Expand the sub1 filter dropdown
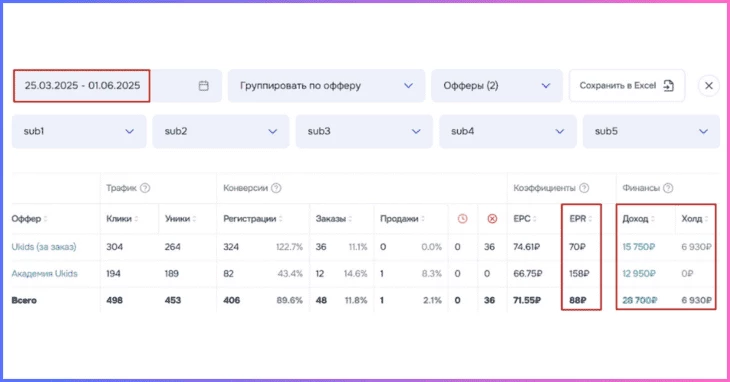The height and width of the screenshot is (382, 730). (x=79, y=131)
